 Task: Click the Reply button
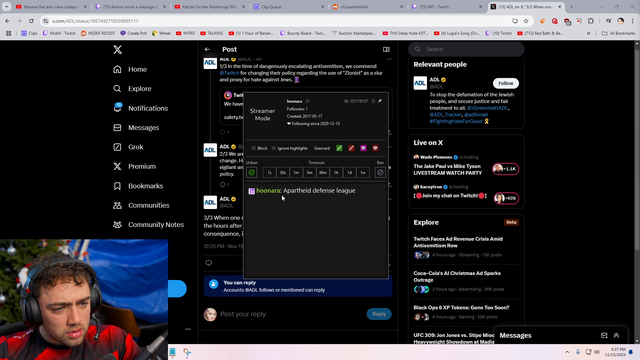click(379, 314)
